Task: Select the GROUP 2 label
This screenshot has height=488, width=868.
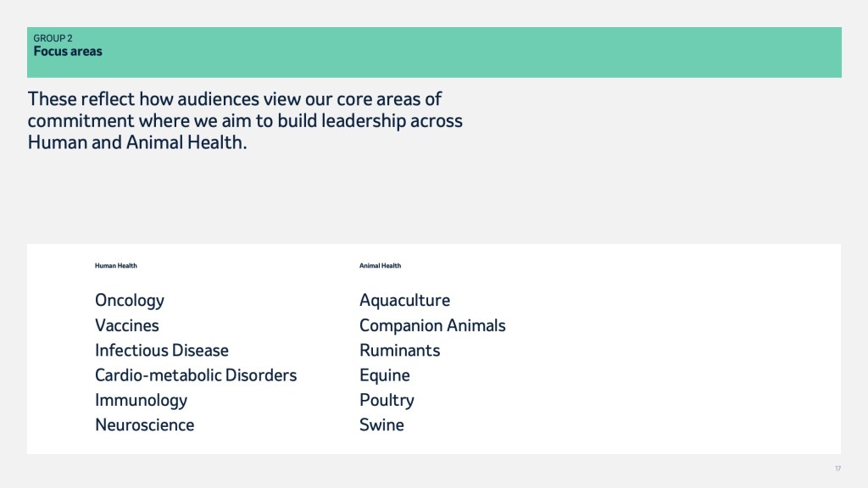Action: click(53, 38)
